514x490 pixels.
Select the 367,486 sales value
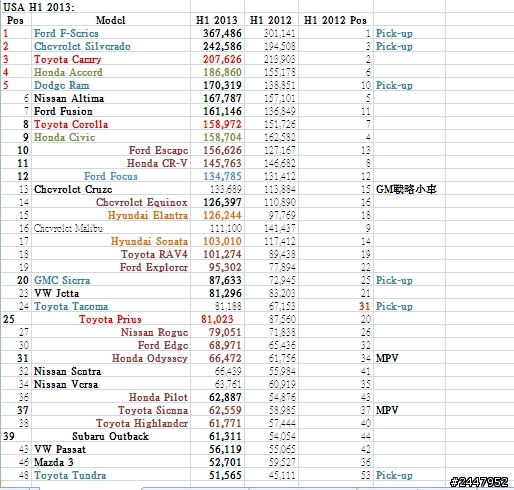coord(222,33)
